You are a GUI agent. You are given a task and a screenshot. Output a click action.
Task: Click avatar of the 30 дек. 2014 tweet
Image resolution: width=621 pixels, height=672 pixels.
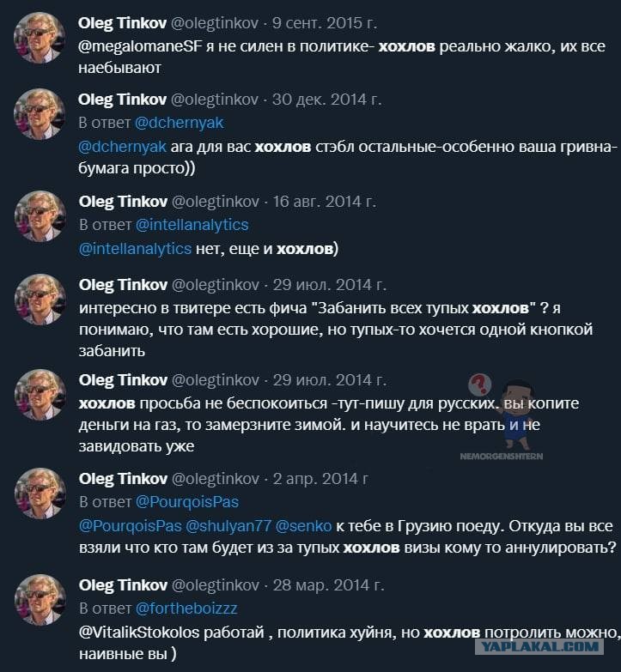[40, 113]
